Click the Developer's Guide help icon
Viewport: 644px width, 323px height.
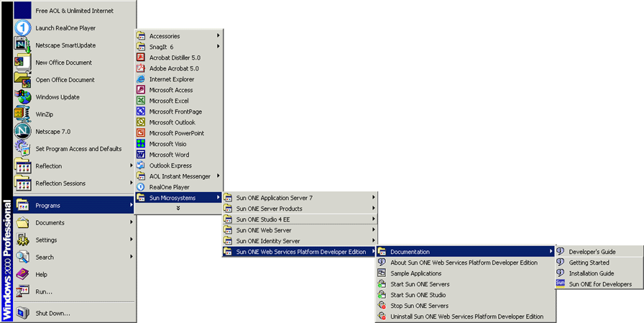point(561,252)
